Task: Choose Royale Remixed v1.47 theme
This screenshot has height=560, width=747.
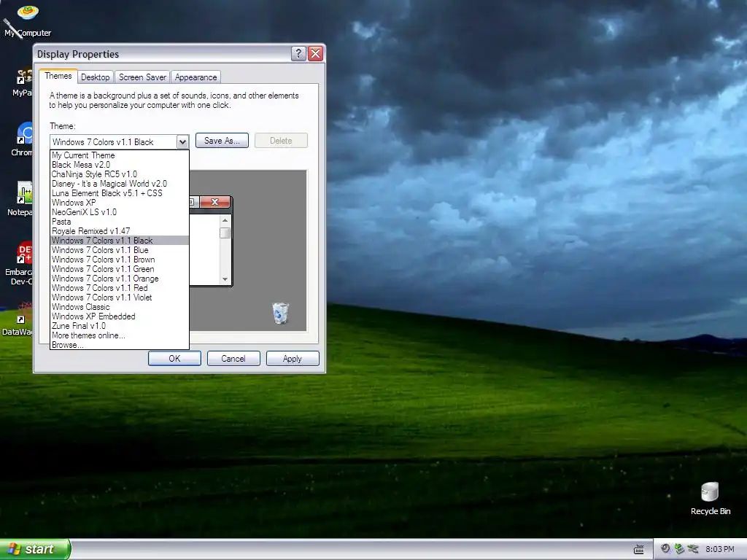Action: 120,231
